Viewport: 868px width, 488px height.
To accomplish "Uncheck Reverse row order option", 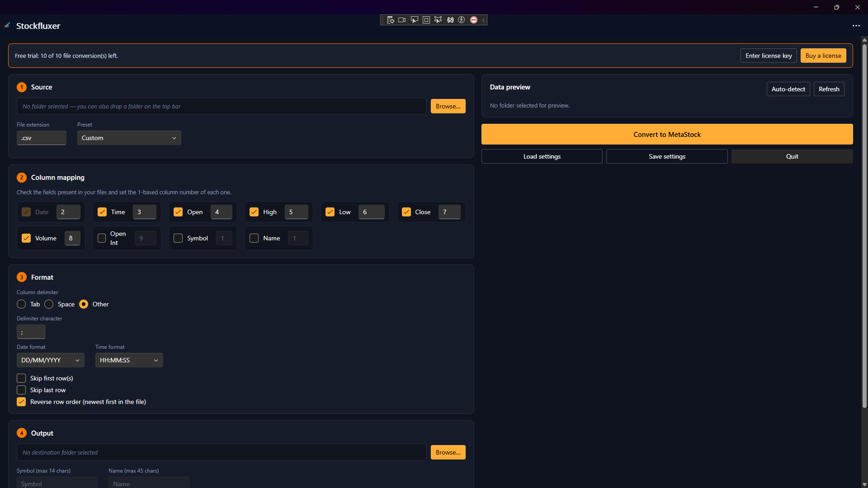I will 21,402.
